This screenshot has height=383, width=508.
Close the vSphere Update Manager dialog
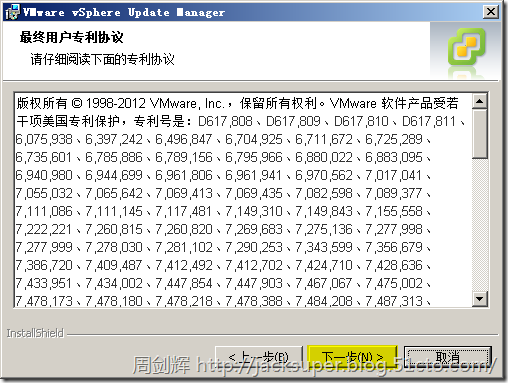[x=491, y=12]
